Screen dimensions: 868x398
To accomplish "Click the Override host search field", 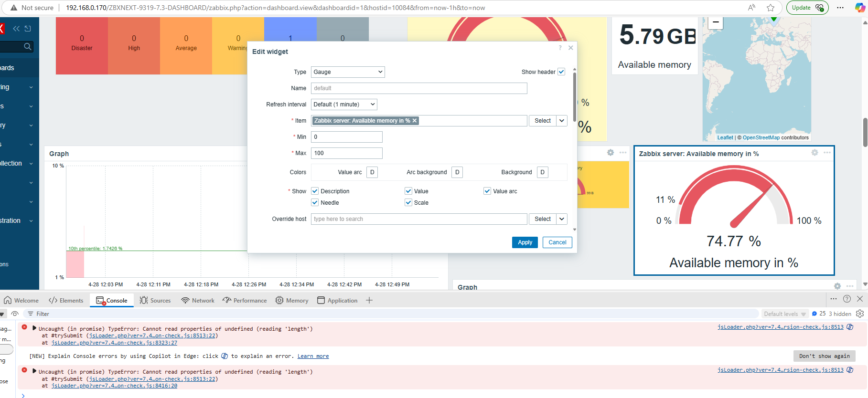I will [419, 219].
